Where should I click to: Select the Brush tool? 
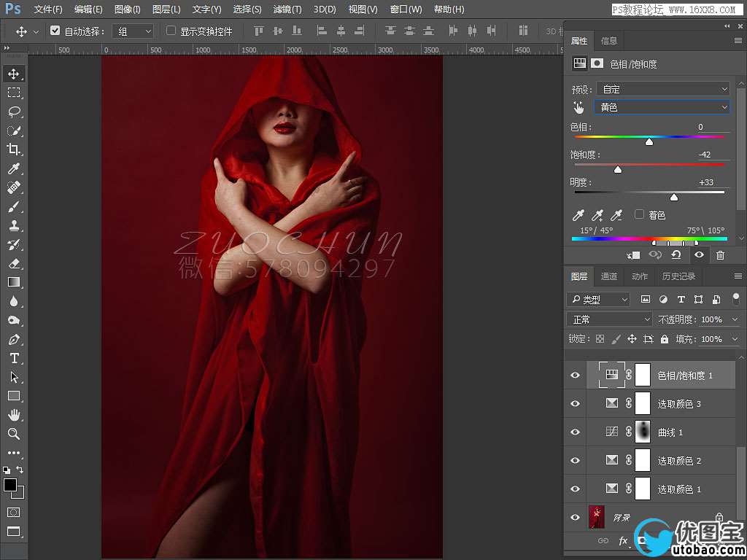[x=14, y=206]
